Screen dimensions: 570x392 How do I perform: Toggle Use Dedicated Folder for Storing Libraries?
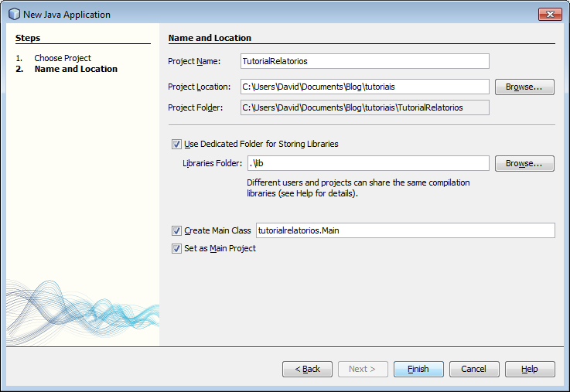tap(176, 144)
